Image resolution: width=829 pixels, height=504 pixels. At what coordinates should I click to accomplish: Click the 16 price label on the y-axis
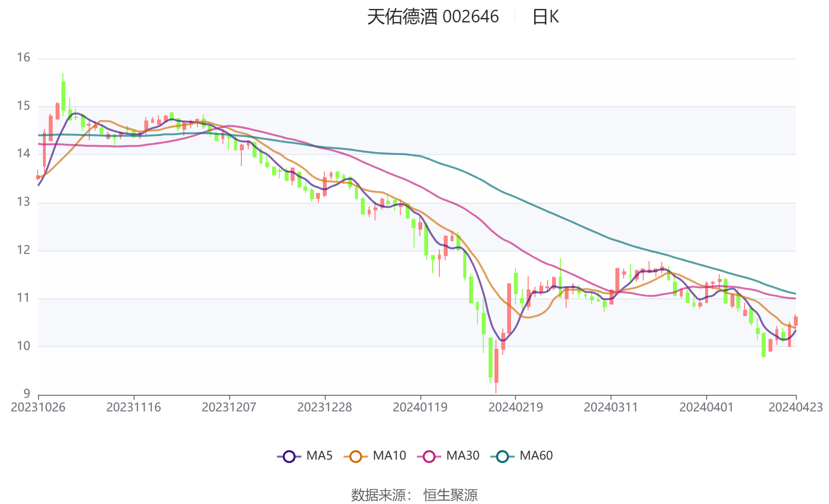23,58
